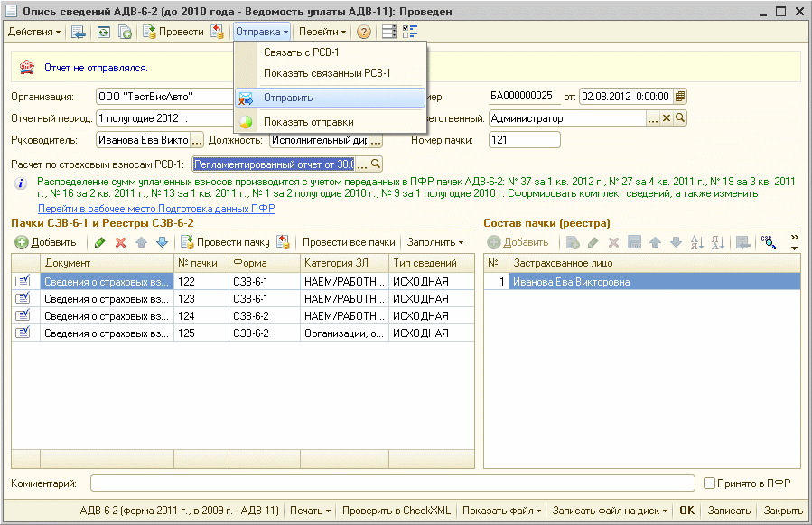Choose Отправить from the Отправка menu
The height and width of the screenshot is (525, 812).
(x=331, y=98)
